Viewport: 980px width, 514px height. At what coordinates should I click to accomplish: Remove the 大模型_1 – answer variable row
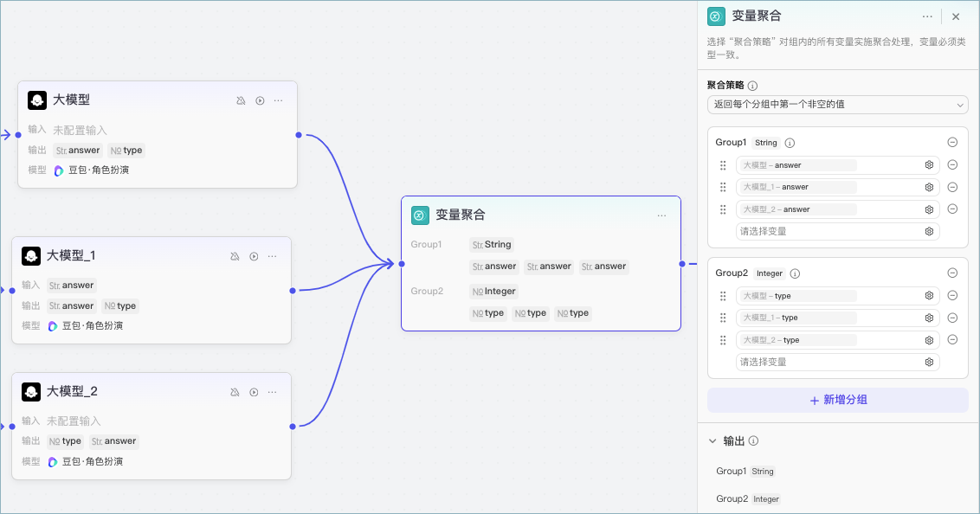[952, 187]
